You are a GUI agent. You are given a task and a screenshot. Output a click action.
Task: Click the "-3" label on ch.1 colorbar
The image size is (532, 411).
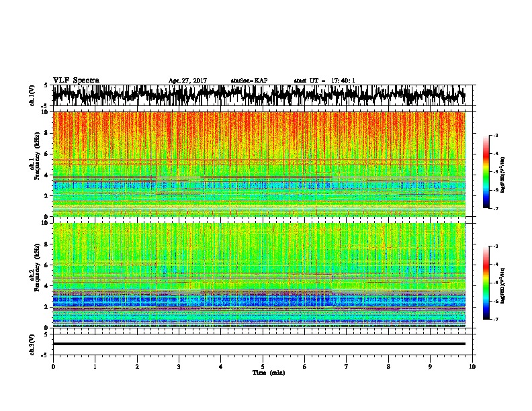click(496, 136)
